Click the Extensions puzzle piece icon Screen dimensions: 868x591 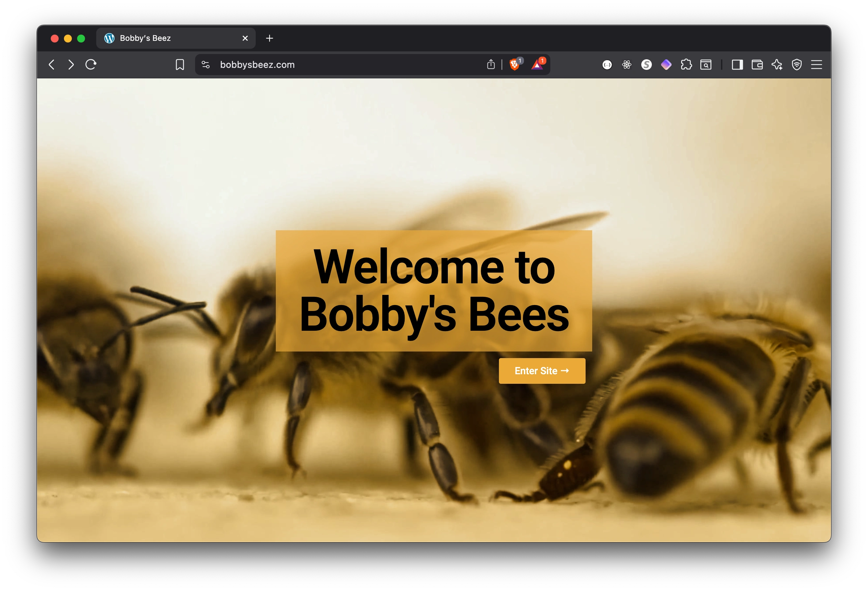pos(686,65)
